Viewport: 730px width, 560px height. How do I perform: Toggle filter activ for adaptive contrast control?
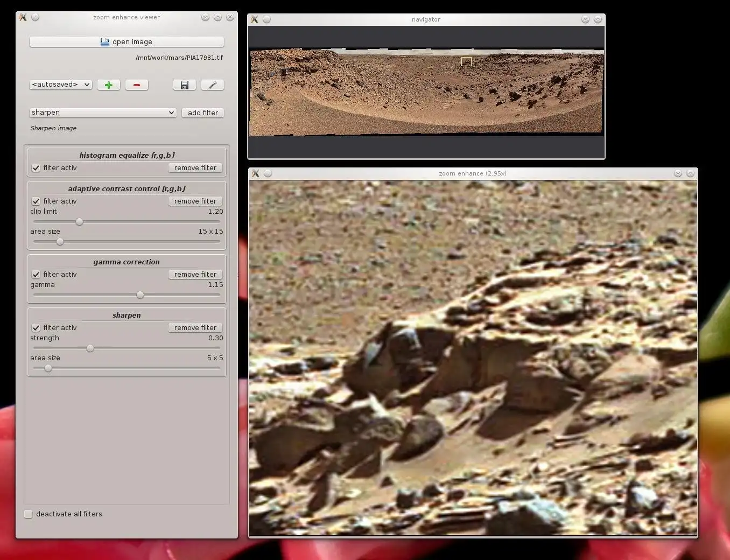[36, 201]
